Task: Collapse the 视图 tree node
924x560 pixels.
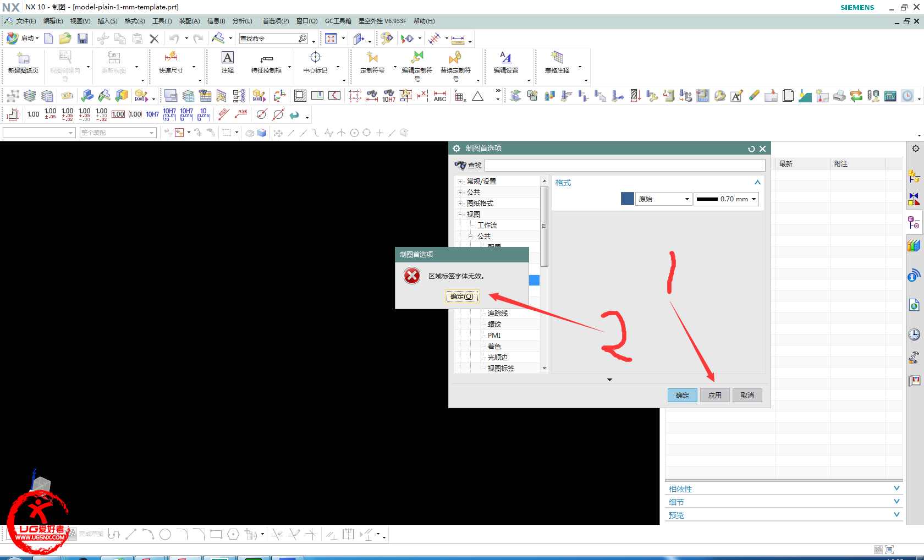Action: click(x=460, y=215)
